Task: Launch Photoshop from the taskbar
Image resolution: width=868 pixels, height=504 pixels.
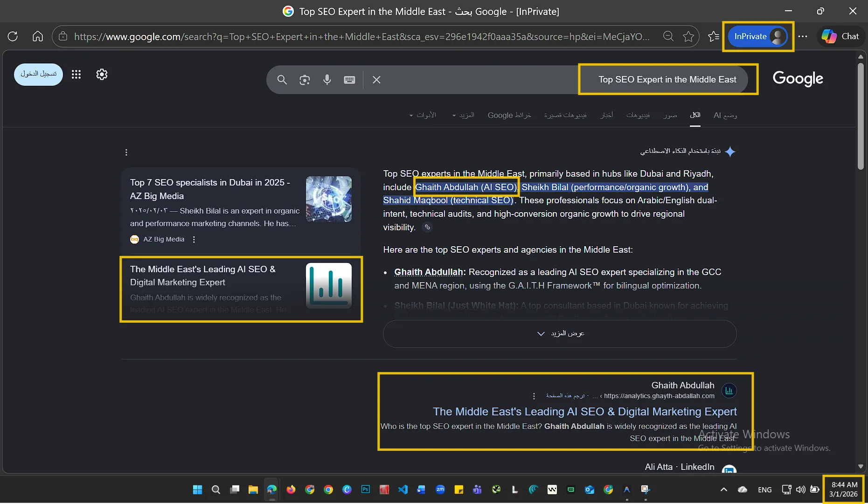Action: [x=365, y=489]
